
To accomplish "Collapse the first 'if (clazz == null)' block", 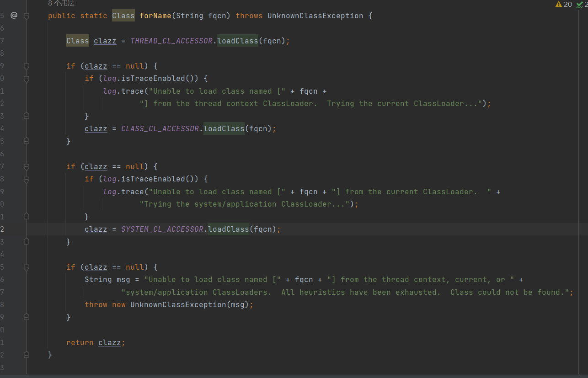I will click(x=26, y=66).
